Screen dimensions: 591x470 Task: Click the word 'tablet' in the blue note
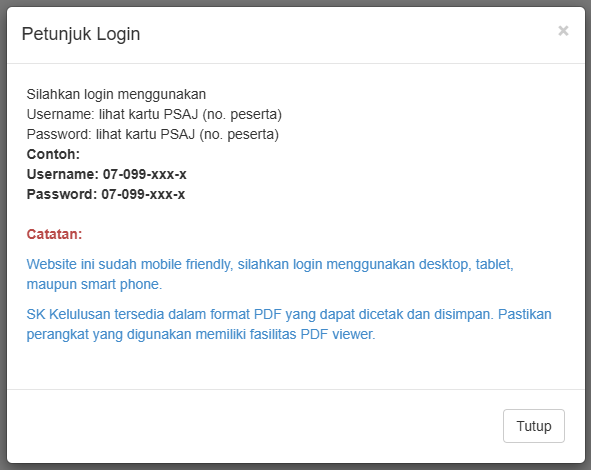click(495, 265)
